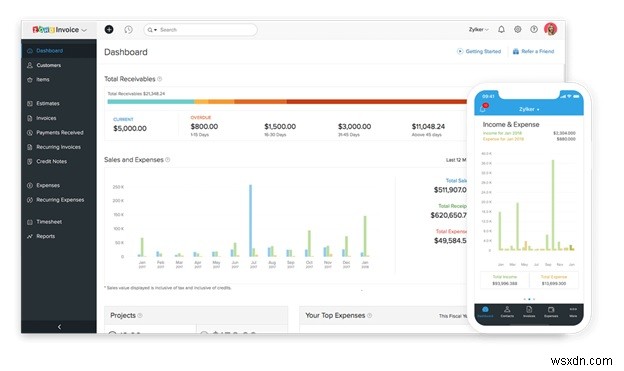
Task: Click the help question mark icon
Action: [x=534, y=29]
